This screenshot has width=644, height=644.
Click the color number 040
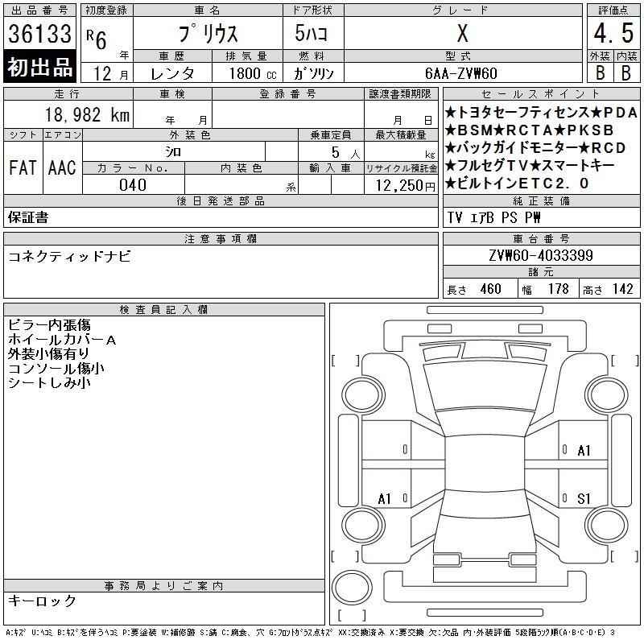pyautogui.click(x=133, y=185)
